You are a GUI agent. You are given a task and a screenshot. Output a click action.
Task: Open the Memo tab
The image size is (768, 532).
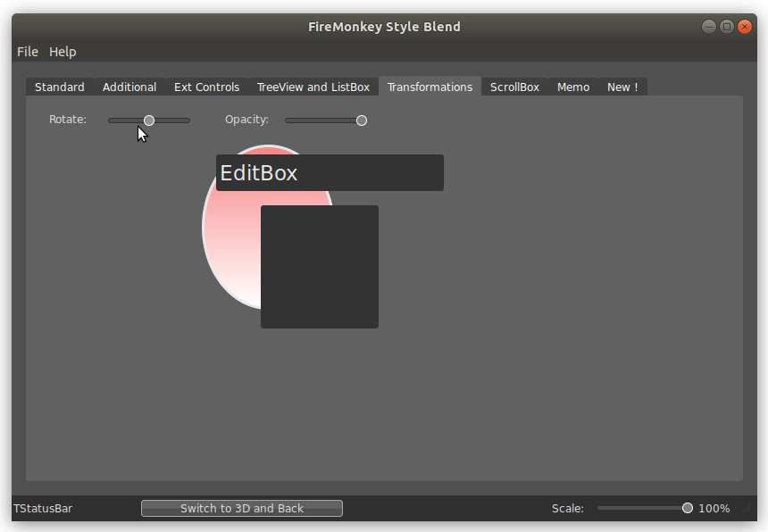[573, 87]
